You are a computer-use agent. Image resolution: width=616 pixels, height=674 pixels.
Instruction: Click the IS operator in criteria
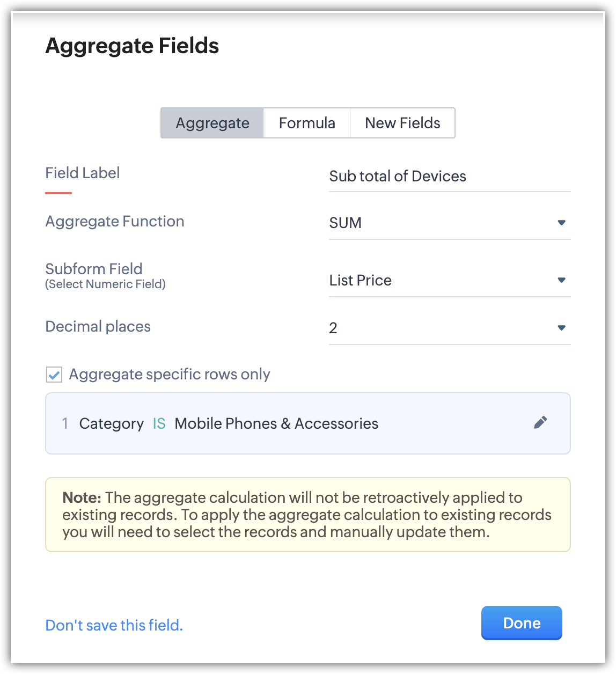tap(159, 423)
